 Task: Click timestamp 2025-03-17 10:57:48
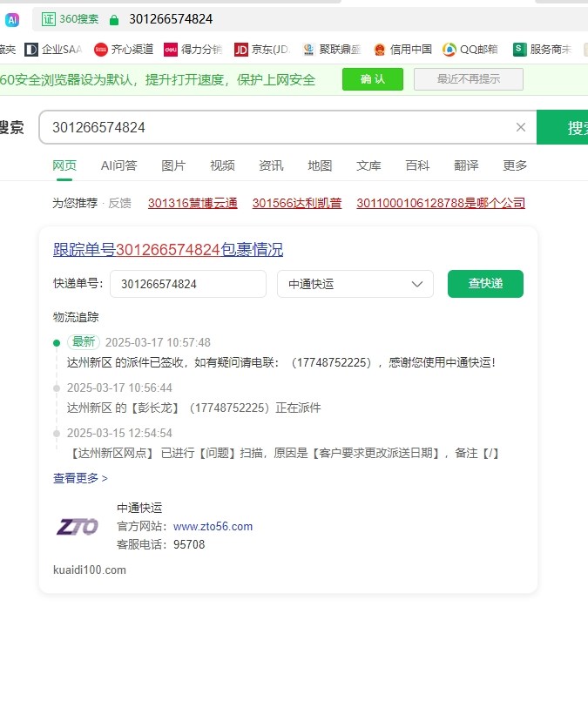pos(158,342)
